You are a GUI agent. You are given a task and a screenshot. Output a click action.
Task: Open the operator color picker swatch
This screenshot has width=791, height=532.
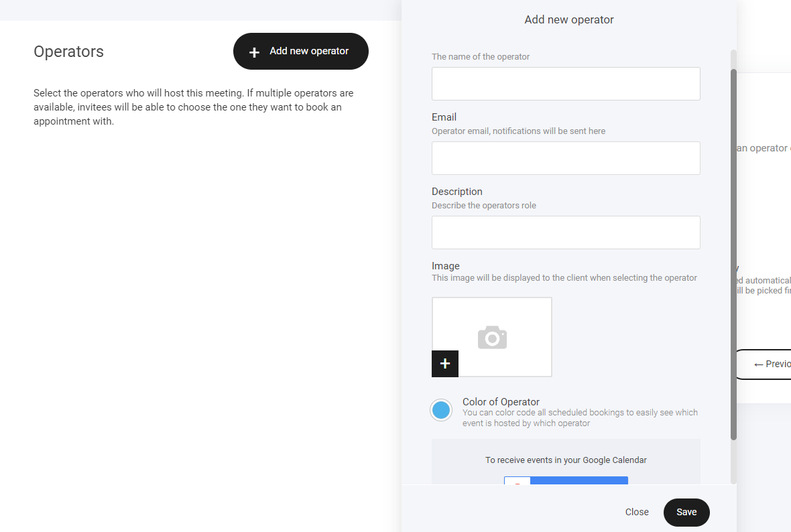(x=441, y=410)
